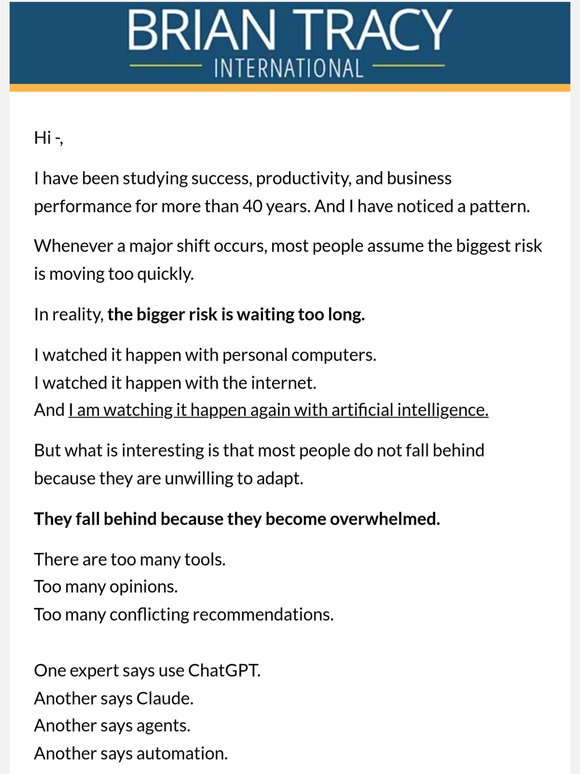Image resolution: width=580 pixels, height=774 pixels.
Task: Click the 'There are too many tools' line
Action: click(x=130, y=560)
